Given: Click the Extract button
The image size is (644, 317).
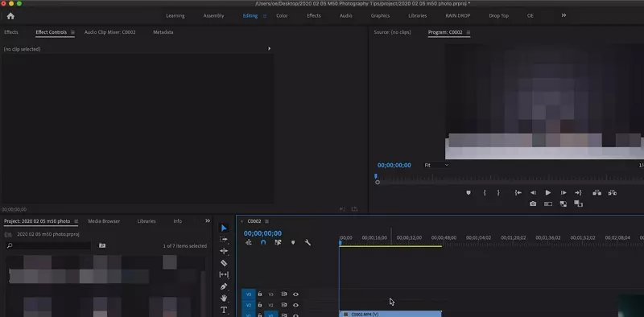Looking at the screenshot, I should (613, 192).
